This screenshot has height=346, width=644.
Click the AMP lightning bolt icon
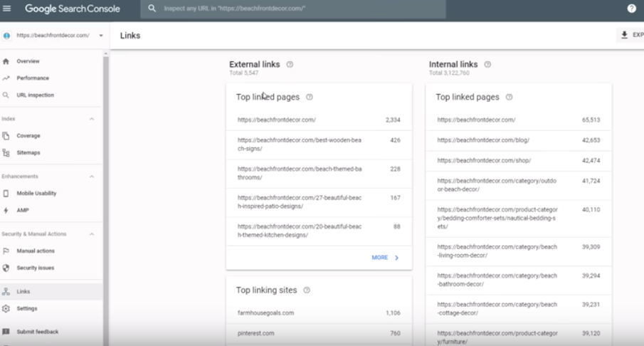pyautogui.click(x=6, y=211)
